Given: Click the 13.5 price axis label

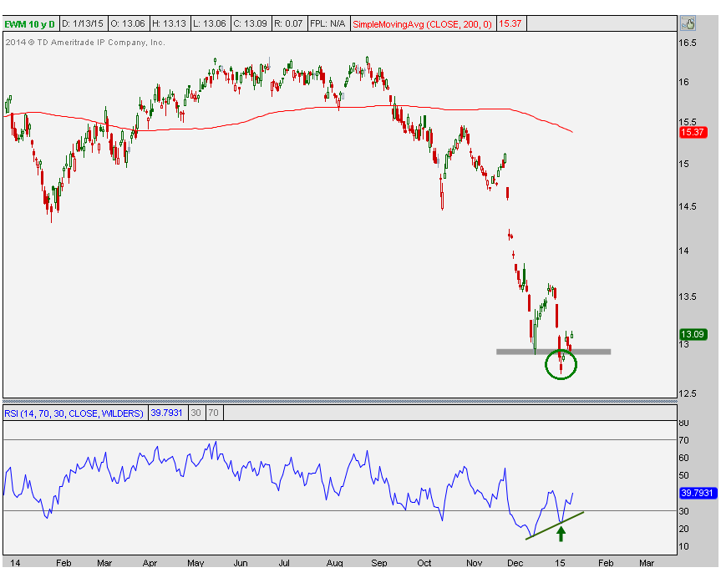Looking at the screenshot, I should tap(687, 297).
